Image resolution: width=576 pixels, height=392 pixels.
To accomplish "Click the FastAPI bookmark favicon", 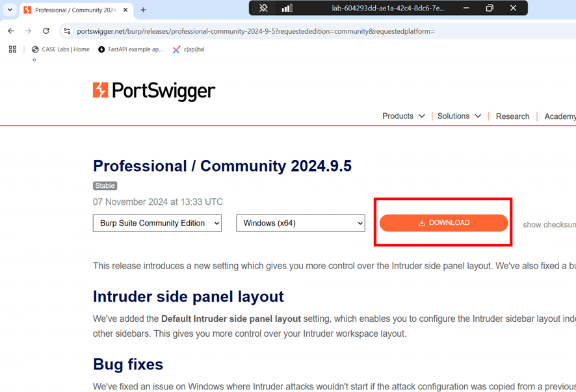I will tap(101, 49).
